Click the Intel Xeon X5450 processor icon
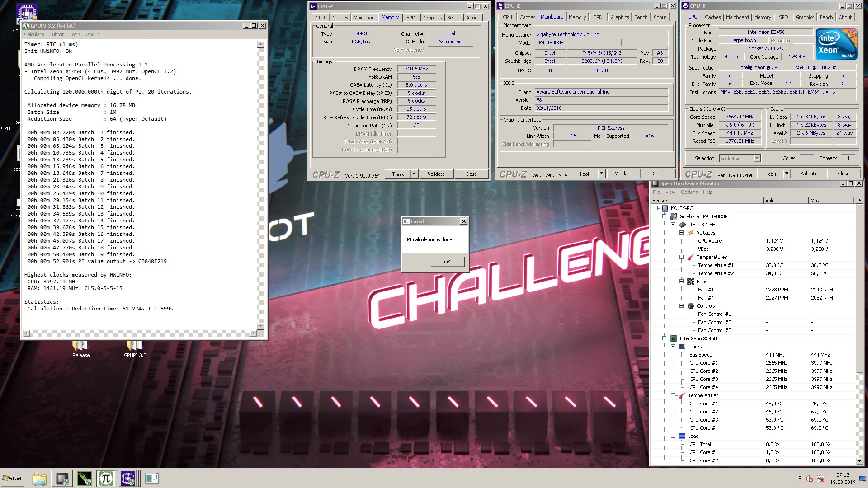Screen dimensions: 868x488 pyautogui.click(x=673, y=338)
